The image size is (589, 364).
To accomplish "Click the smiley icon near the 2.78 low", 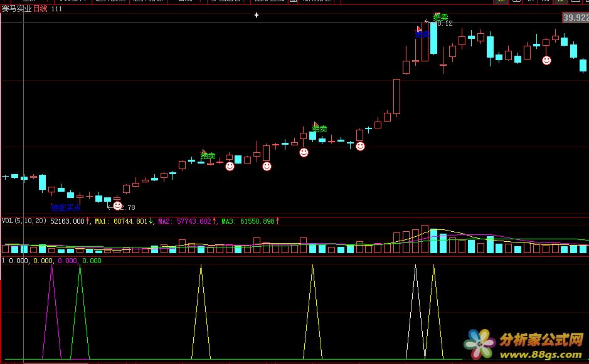I will (117, 205).
